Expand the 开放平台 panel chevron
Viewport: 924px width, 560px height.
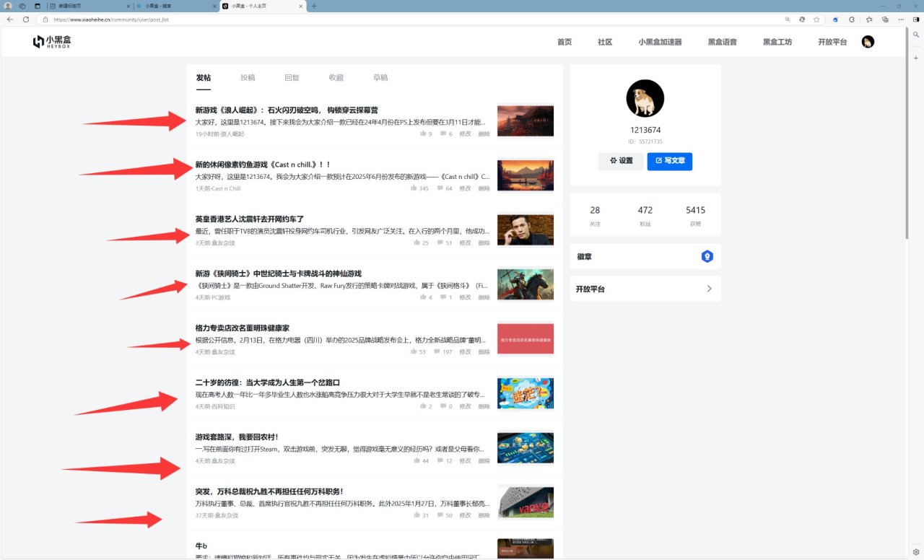(x=709, y=289)
